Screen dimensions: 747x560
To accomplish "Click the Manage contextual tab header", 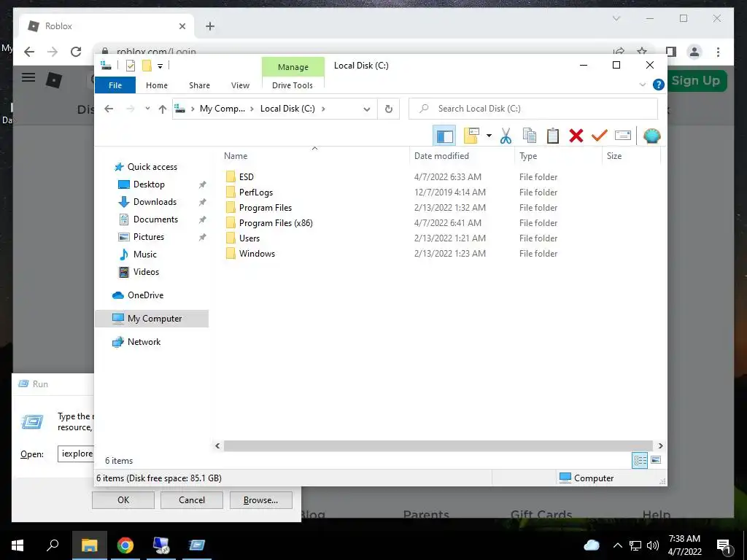I will coord(293,67).
